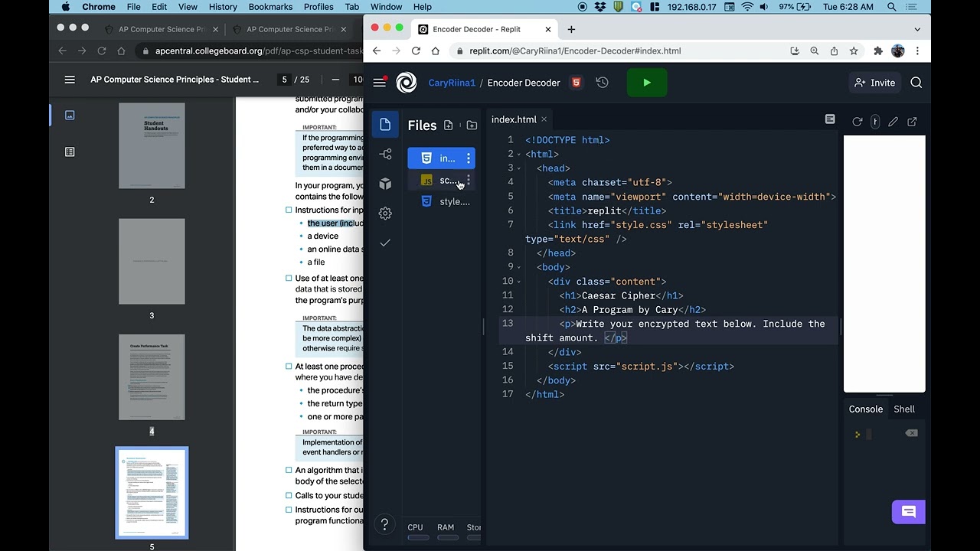
Task: Click the Invite button
Action: (x=875, y=83)
